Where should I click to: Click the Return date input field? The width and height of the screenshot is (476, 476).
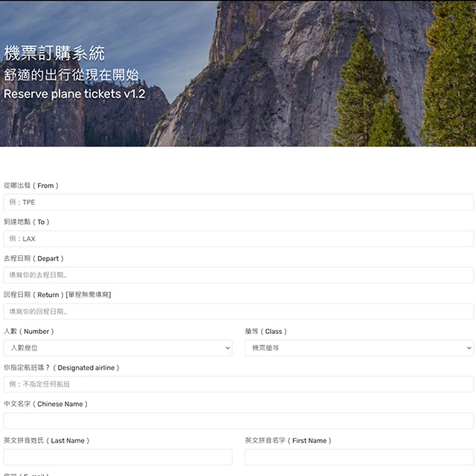click(x=238, y=312)
